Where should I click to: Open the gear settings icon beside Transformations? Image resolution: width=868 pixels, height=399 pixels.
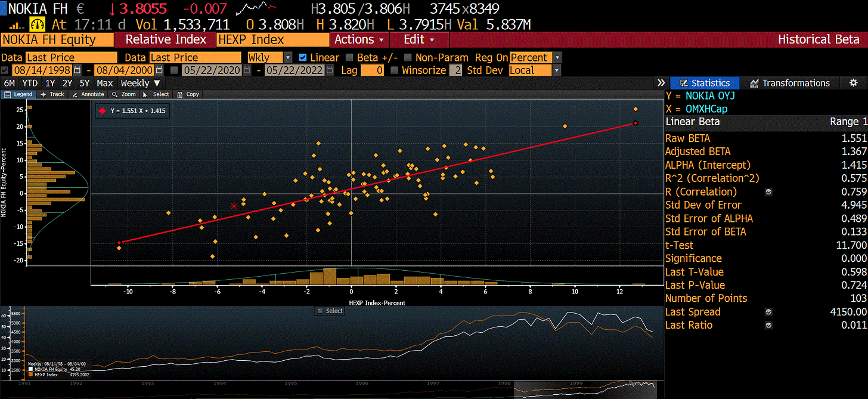[853, 83]
